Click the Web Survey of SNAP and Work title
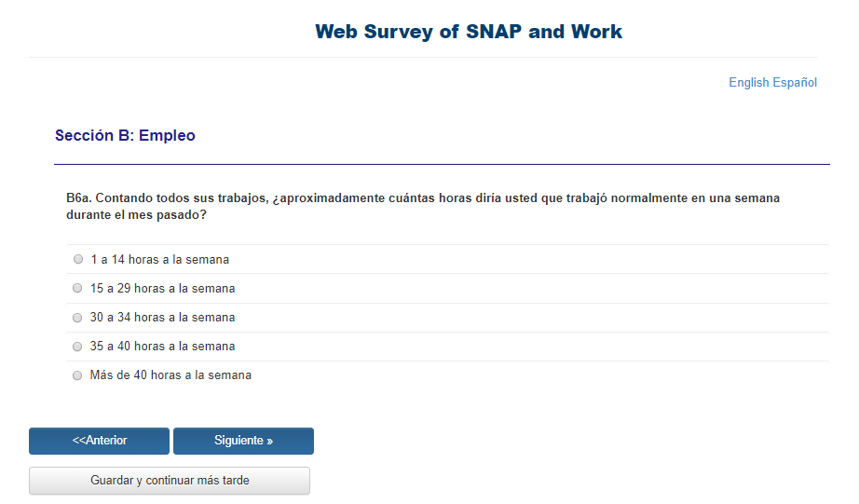 click(469, 32)
